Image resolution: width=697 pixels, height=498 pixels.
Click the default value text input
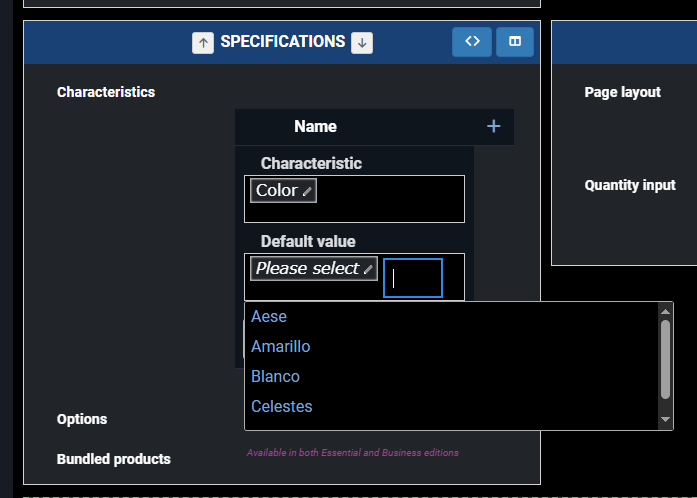tap(412, 278)
